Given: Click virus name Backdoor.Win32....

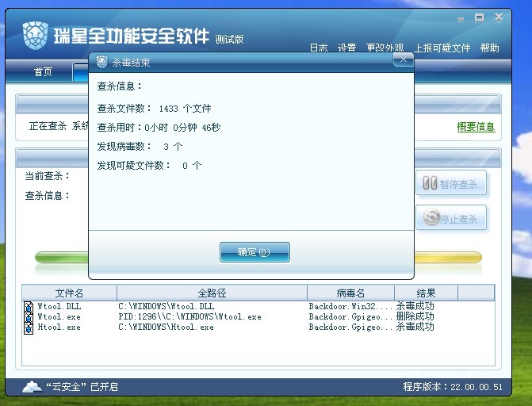Looking at the screenshot, I should pos(350,306).
